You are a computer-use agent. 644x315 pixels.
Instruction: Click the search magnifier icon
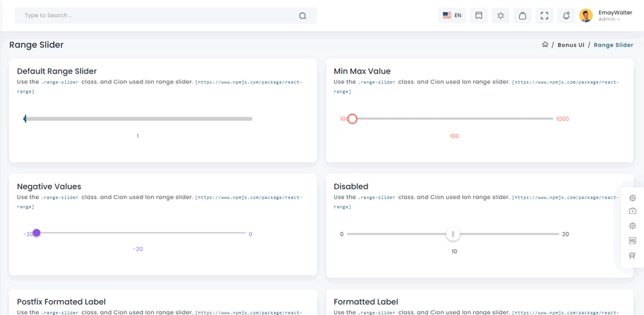point(303,16)
